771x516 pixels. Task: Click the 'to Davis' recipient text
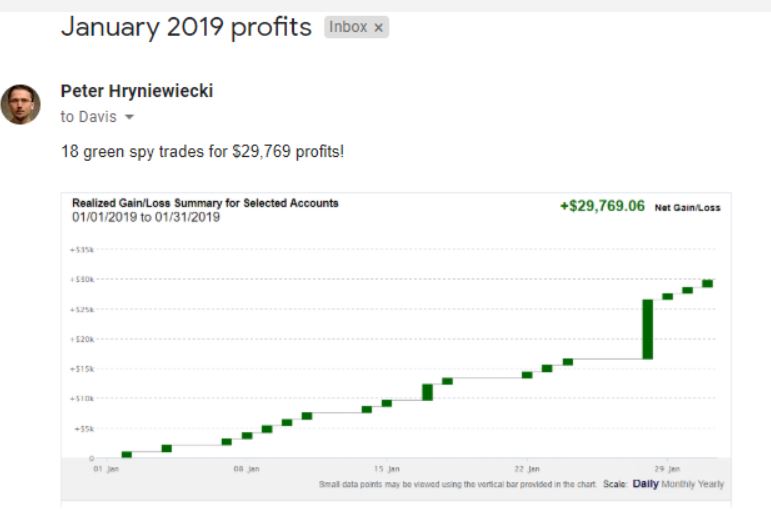click(x=89, y=117)
